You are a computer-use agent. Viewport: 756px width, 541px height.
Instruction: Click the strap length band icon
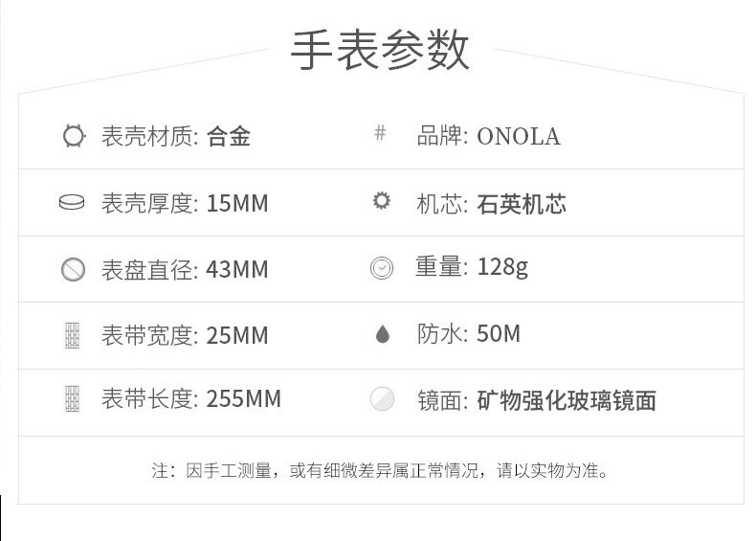(x=72, y=399)
